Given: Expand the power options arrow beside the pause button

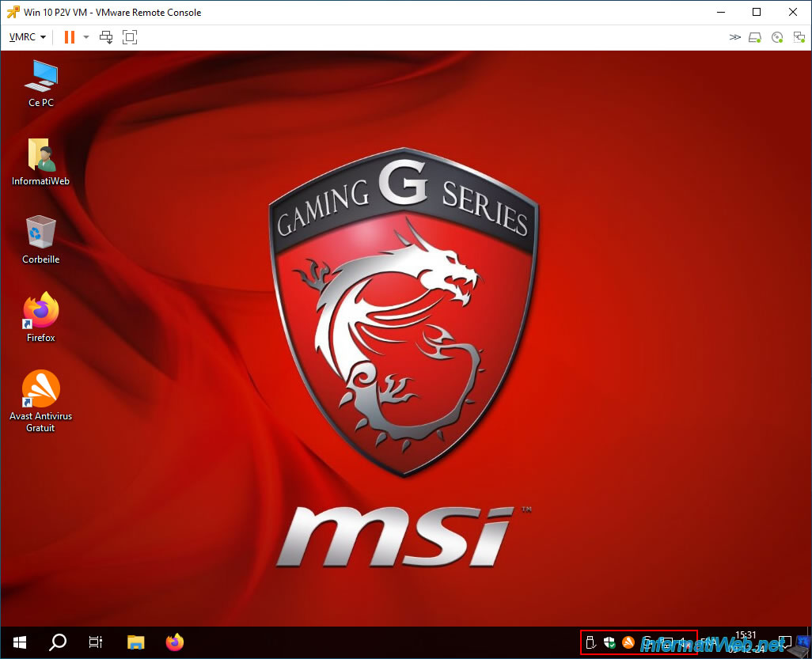Looking at the screenshot, I should click(x=86, y=36).
